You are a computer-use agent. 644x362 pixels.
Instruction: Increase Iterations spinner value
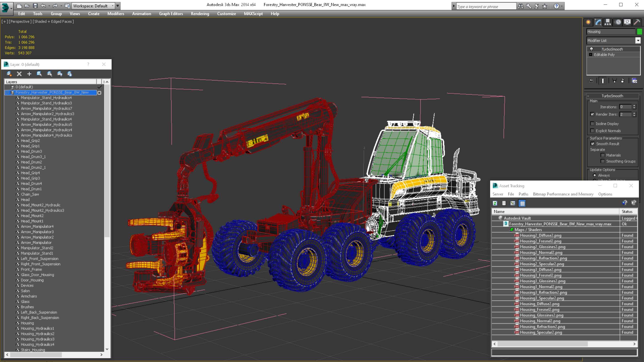(634, 106)
